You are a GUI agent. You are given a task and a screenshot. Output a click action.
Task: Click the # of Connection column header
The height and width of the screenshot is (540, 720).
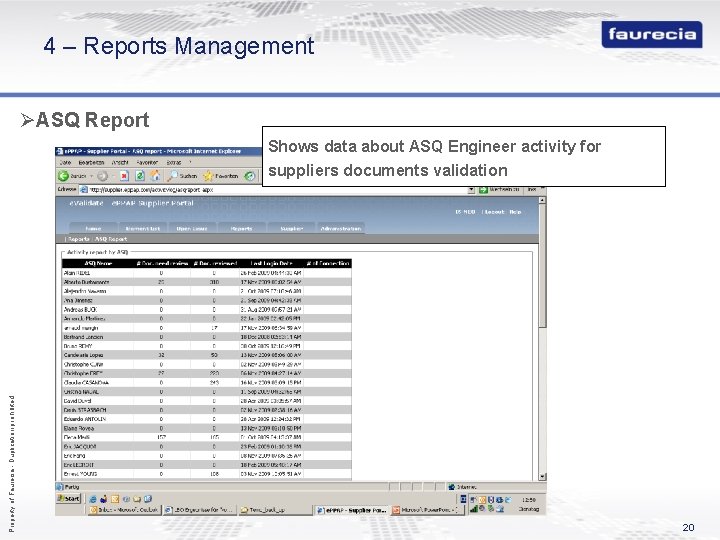click(328, 263)
